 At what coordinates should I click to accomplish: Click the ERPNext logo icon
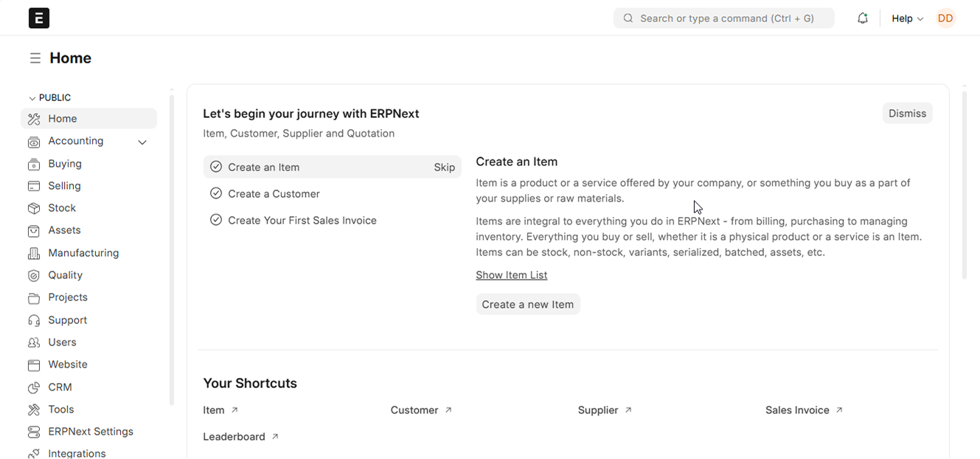point(39,18)
